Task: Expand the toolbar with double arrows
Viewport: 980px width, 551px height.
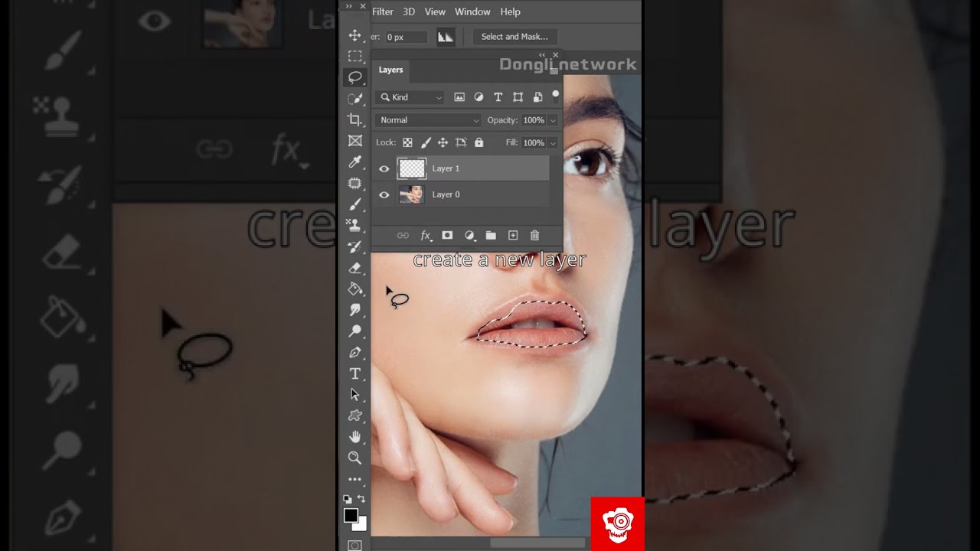Action: 349,6
